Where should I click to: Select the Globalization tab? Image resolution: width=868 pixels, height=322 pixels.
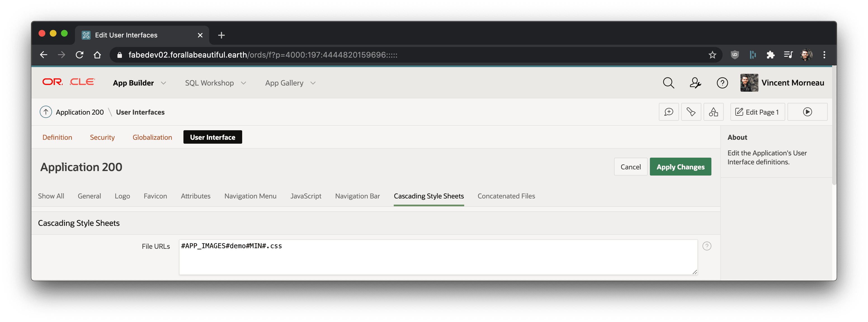152,137
